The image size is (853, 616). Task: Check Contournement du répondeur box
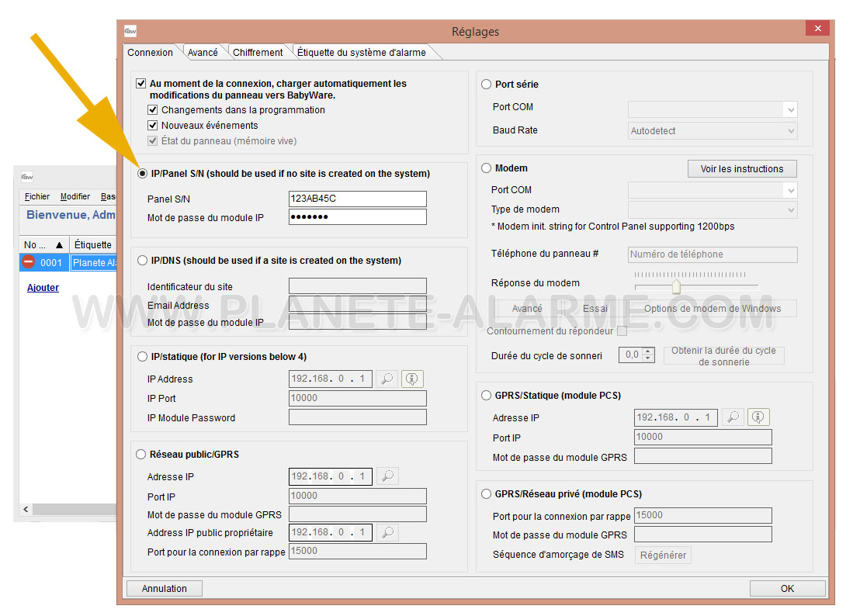622,330
